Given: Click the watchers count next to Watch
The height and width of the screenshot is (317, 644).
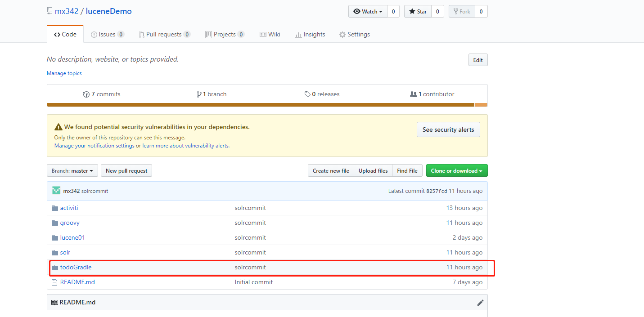Looking at the screenshot, I should [393, 11].
